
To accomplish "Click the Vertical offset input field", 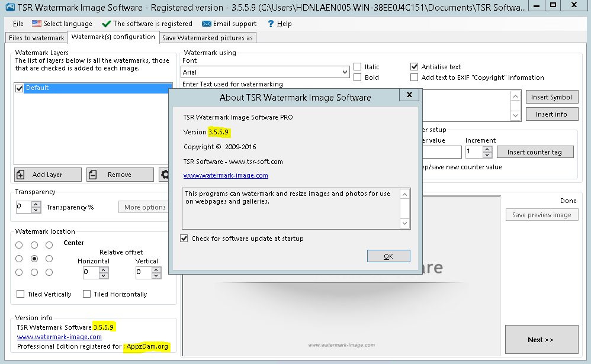I will [x=144, y=272].
